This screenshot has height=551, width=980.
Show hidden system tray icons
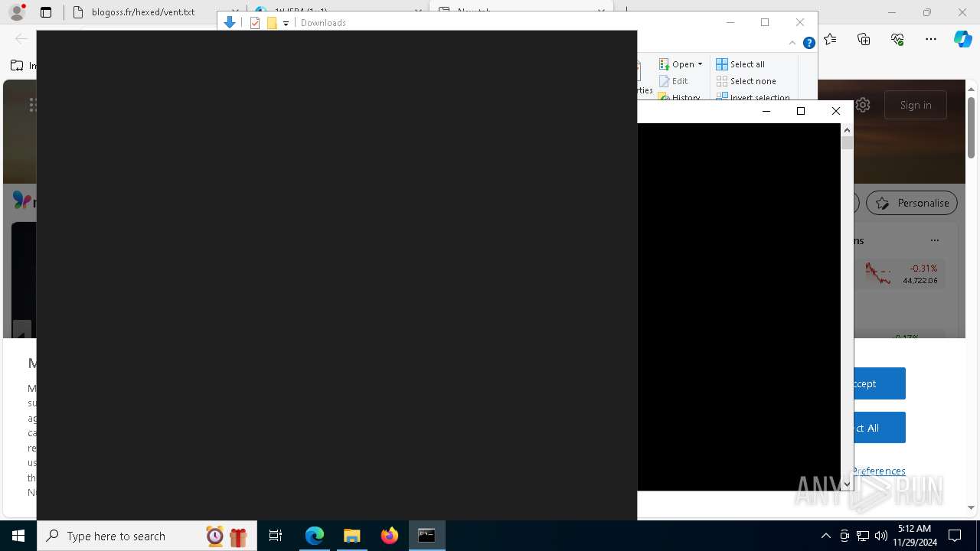[x=825, y=536]
